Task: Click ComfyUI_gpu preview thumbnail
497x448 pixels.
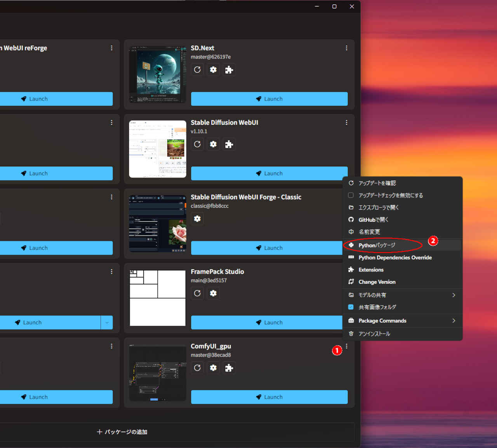Action: tap(158, 372)
